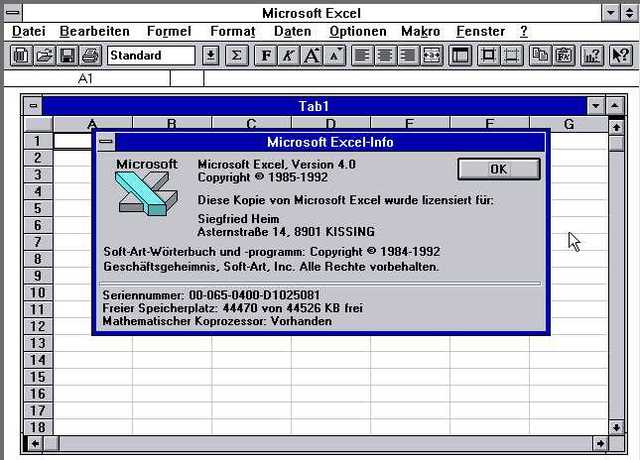
Task: Click the vertical scrollbar thumb
Action: 616,143
